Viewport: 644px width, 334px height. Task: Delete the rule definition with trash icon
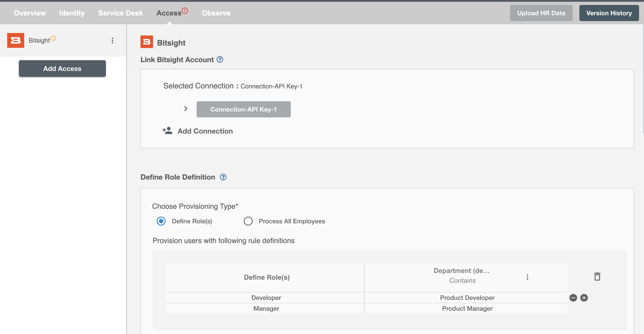[597, 277]
